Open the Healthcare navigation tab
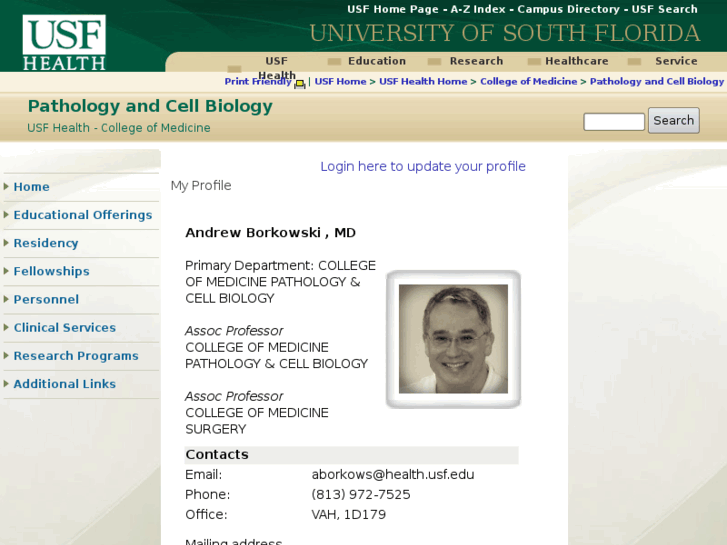Image resolution: width=727 pixels, height=545 pixels. pos(577,61)
